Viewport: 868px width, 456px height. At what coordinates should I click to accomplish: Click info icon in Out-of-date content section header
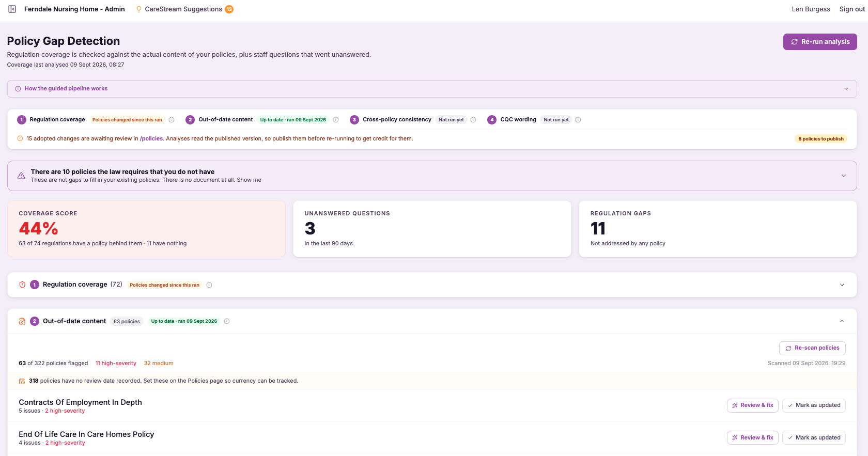227,321
